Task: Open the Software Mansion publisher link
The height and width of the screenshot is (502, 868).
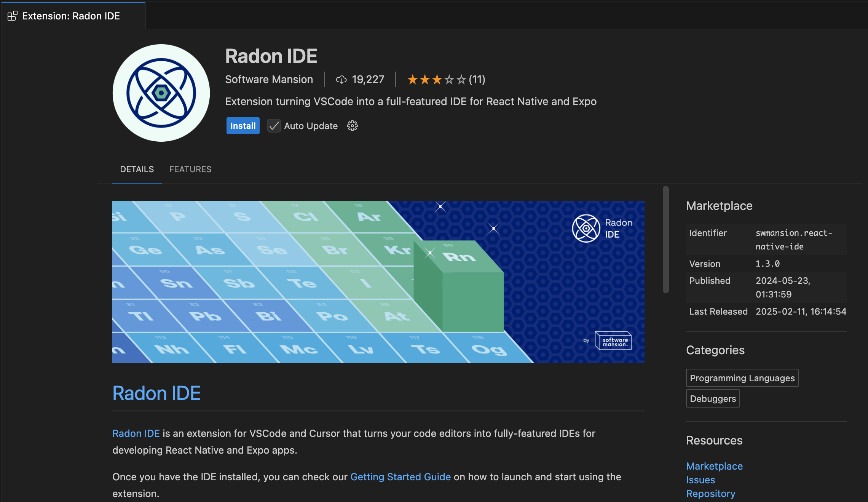Action: (269, 80)
